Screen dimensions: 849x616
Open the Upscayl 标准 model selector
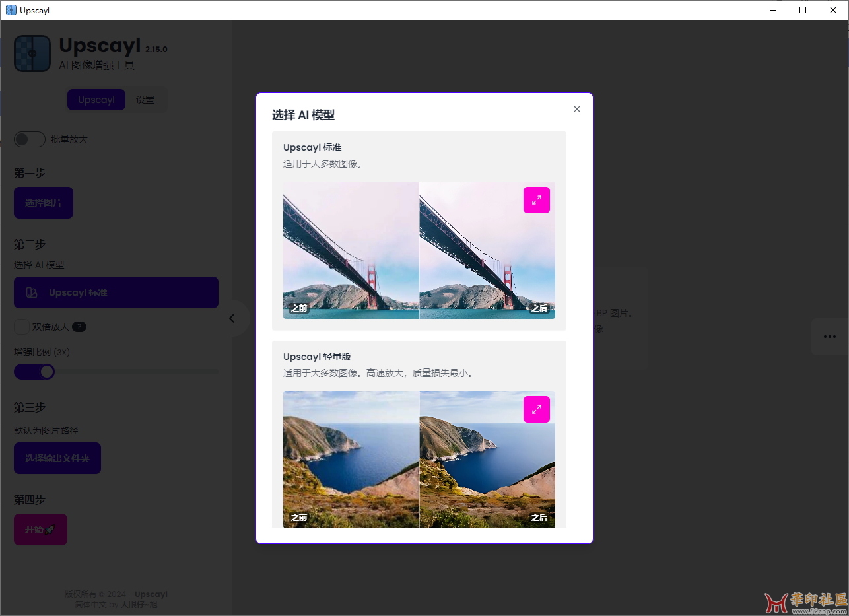tap(116, 292)
